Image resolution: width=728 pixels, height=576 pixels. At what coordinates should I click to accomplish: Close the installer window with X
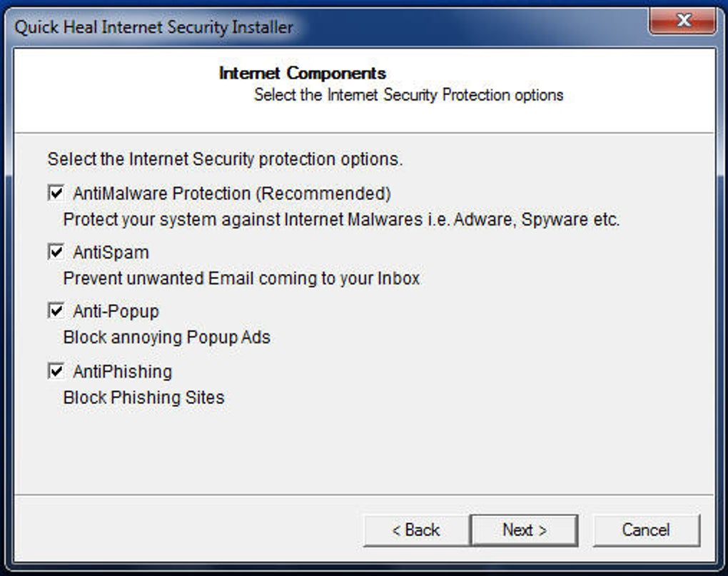click(683, 21)
